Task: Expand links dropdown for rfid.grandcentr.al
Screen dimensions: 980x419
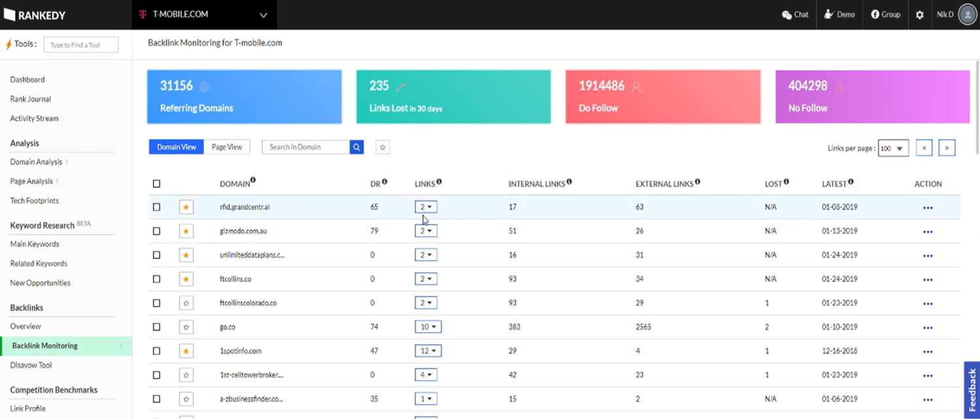Action: (426, 207)
